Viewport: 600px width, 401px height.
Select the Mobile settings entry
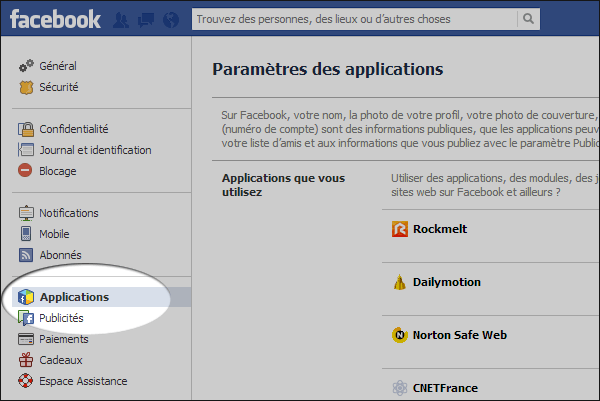click(56, 234)
